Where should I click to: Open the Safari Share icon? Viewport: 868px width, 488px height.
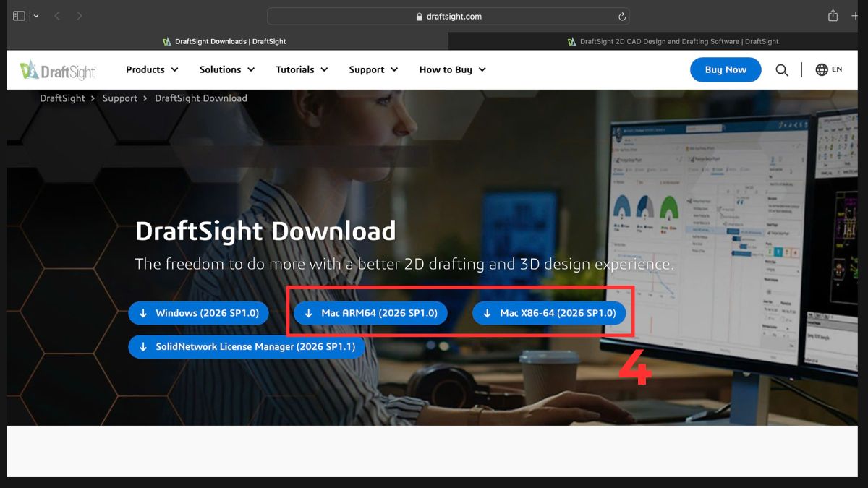pyautogui.click(x=833, y=15)
